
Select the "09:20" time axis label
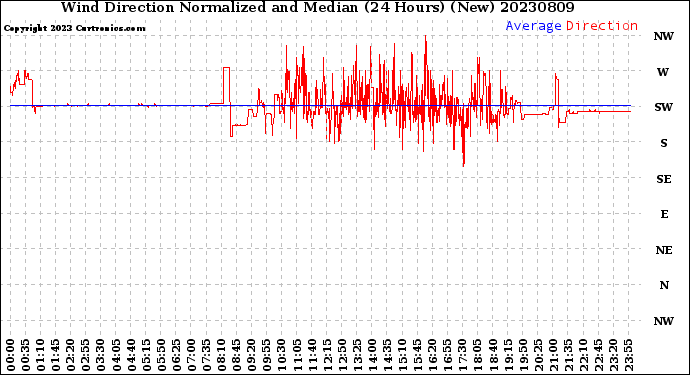[x=252, y=355]
